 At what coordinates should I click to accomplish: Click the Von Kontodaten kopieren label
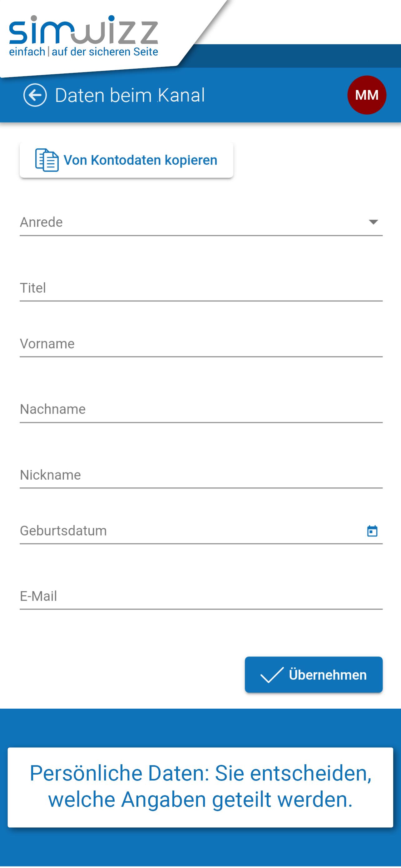(141, 160)
